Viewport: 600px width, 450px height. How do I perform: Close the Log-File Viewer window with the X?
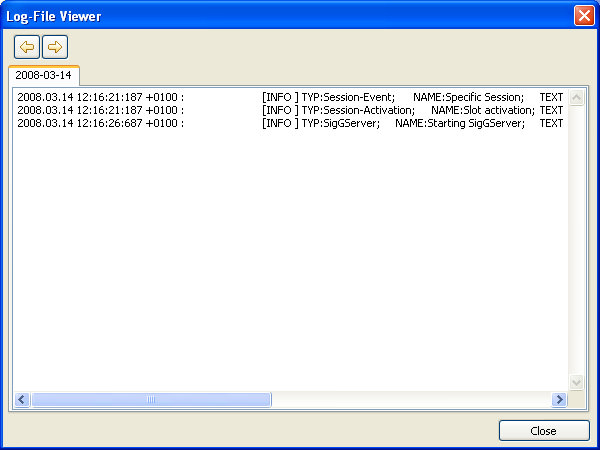583,16
